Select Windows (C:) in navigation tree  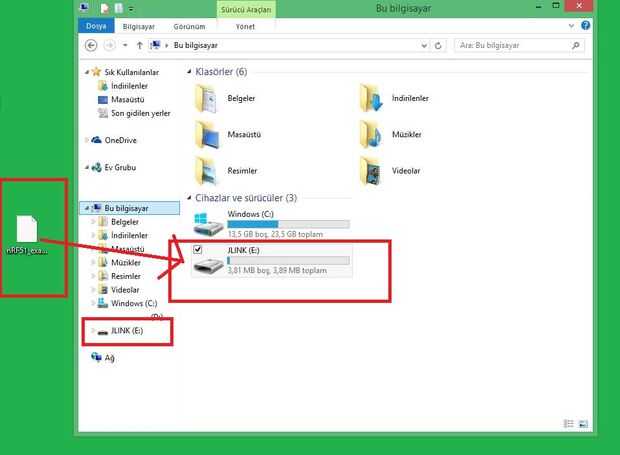click(134, 304)
